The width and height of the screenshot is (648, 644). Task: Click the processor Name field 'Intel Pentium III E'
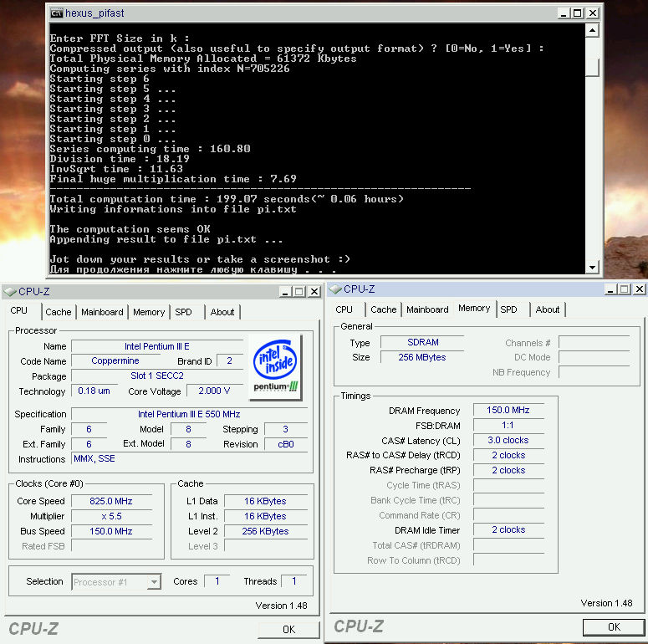tap(157, 346)
